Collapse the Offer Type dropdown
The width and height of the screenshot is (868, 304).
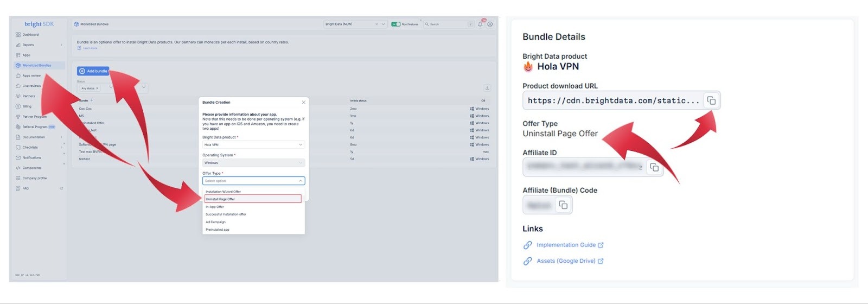300,181
